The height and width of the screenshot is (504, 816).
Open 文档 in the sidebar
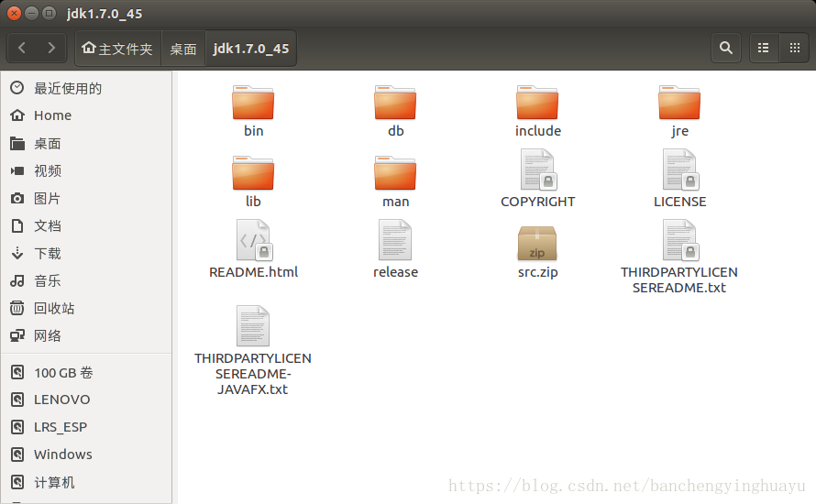tap(86, 225)
